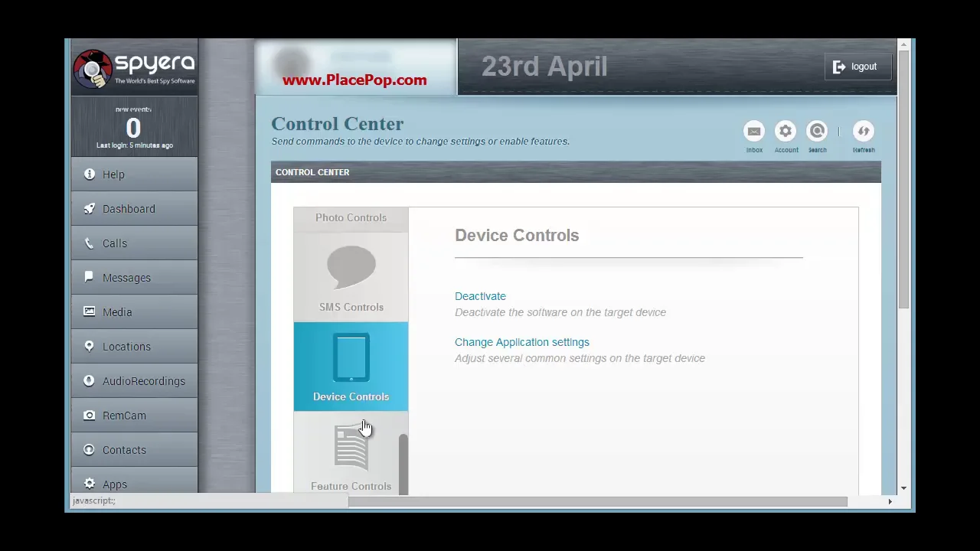The image size is (980, 551).
Task: Click the Dashboard rocket icon
Action: tap(90, 209)
